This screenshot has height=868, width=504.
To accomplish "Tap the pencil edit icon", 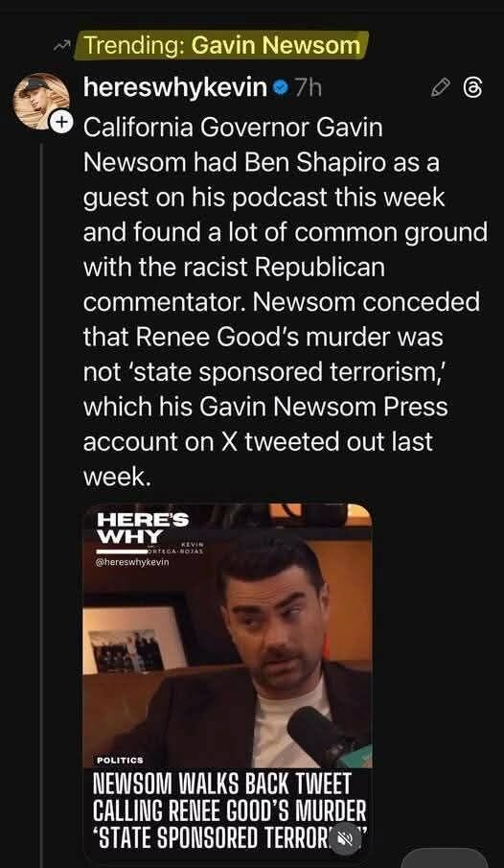I will (441, 87).
